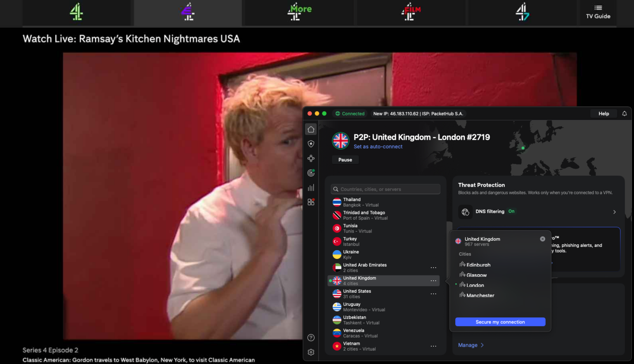Open the Channel 4 channel logo

pos(76,12)
